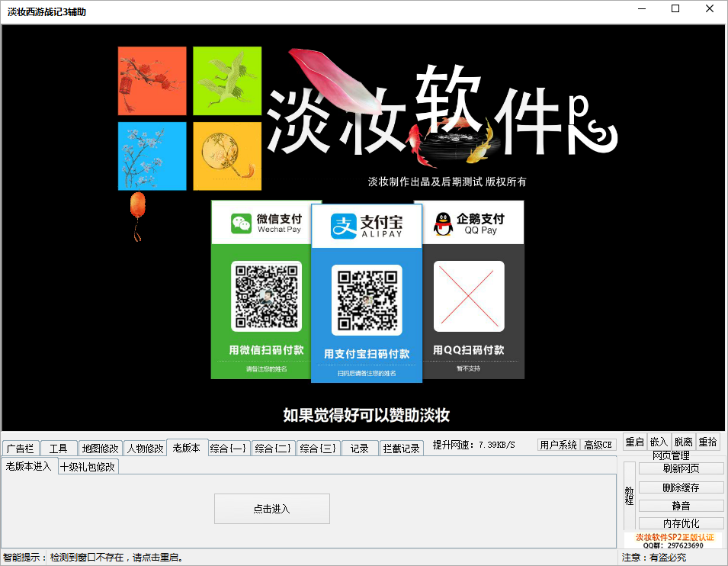Click the 脱离 button
The height and width of the screenshot is (566, 728).
684,442
